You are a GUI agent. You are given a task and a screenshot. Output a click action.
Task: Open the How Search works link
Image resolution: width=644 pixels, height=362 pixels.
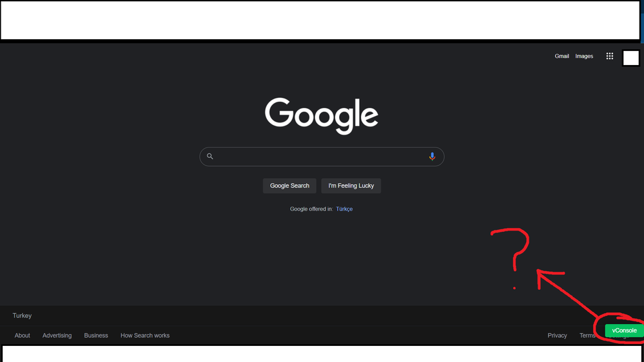click(145, 336)
